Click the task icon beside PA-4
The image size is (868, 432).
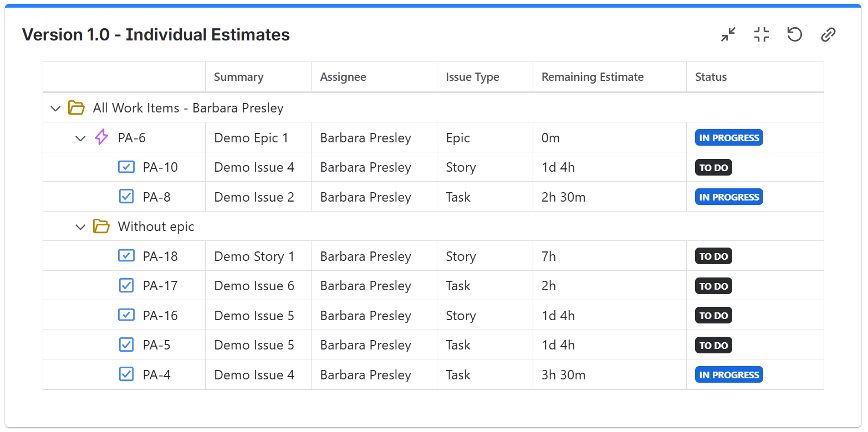coord(126,374)
